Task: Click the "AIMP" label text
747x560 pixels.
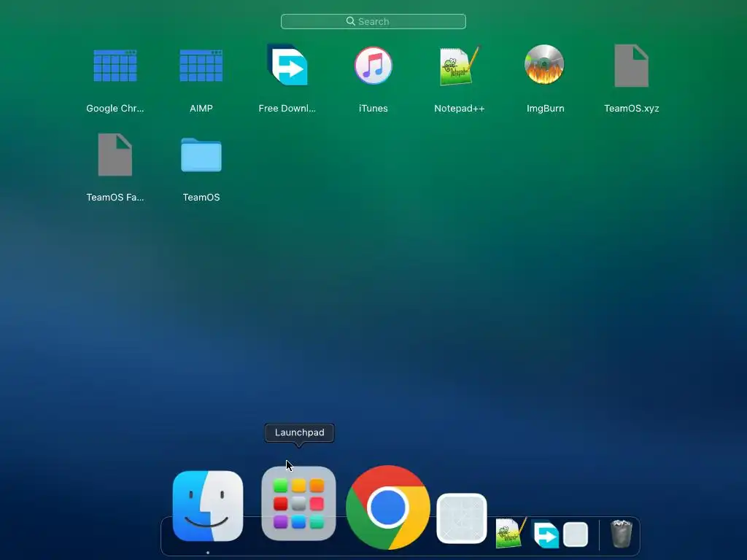Action: click(201, 108)
